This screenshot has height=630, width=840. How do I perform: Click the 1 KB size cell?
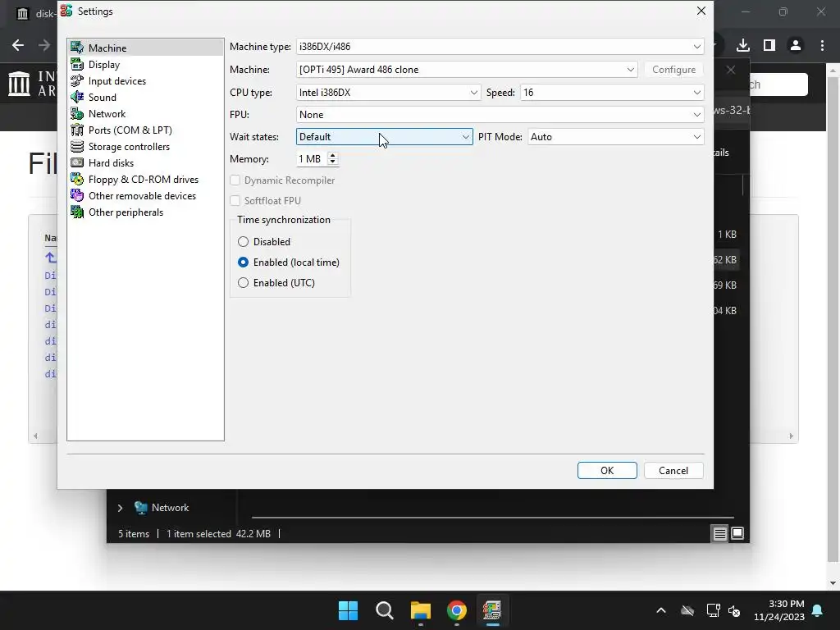point(727,234)
